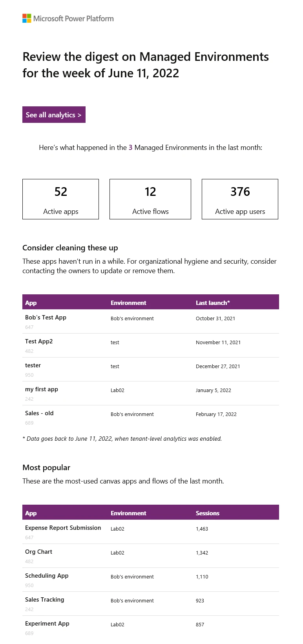Click the Sessions column header
This screenshot has height=644, width=303.
coord(207,513)
